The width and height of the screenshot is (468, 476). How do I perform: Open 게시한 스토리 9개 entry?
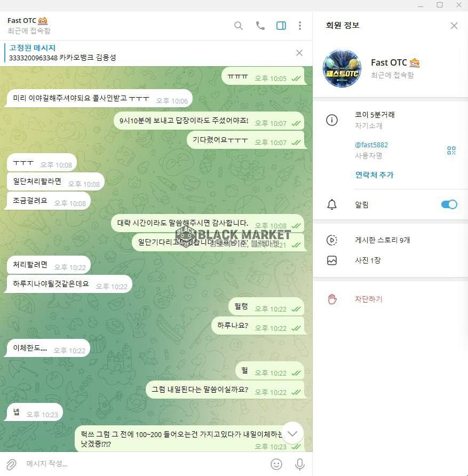pos(383,240)
